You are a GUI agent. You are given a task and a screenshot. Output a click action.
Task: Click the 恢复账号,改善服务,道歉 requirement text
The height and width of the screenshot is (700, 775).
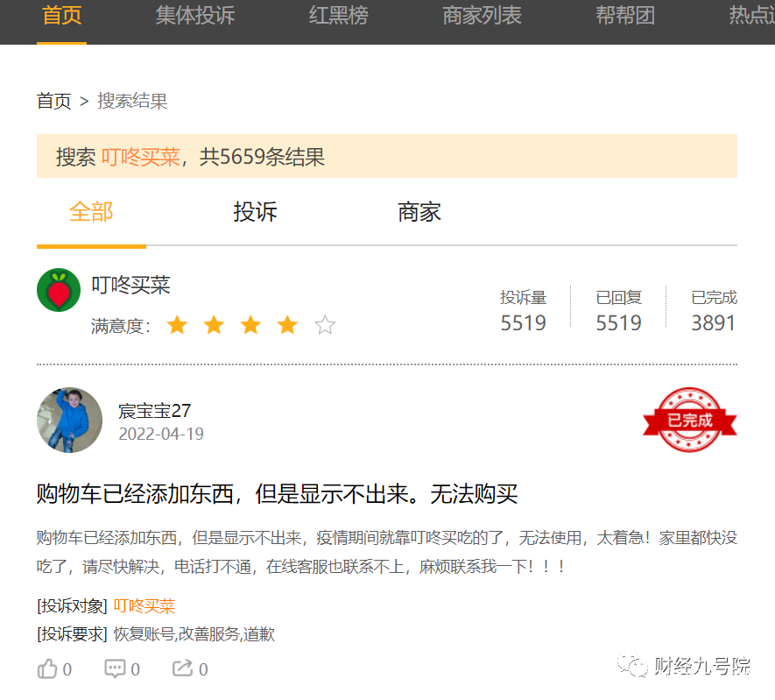point(194,634)
